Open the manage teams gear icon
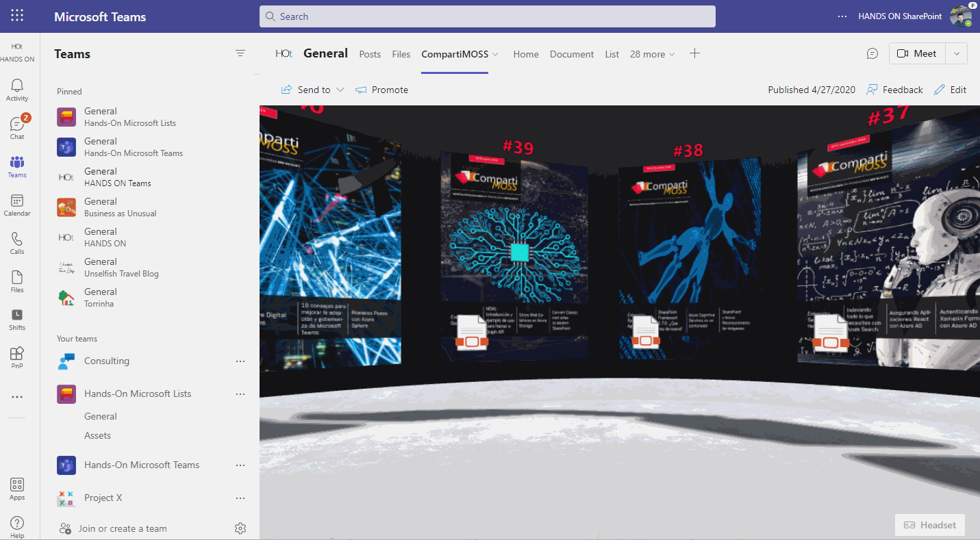The width and height of the screenshot is (980, 540). [x=240, y=528]
